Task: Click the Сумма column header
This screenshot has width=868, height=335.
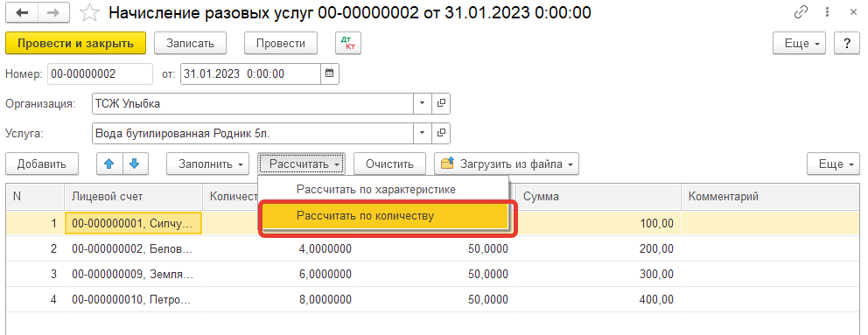Action: (x=599, y=197)
